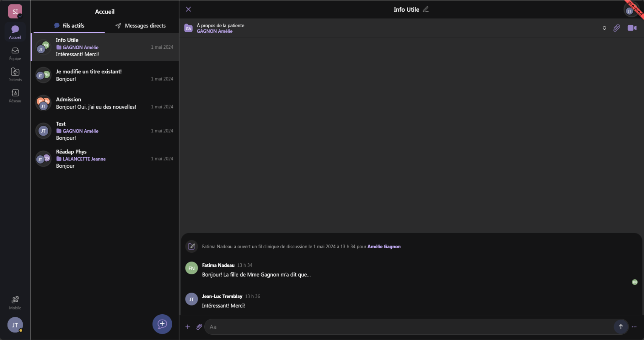Select the Fils actifs tab
Screen dimensions: 644x340
[69, 26]
